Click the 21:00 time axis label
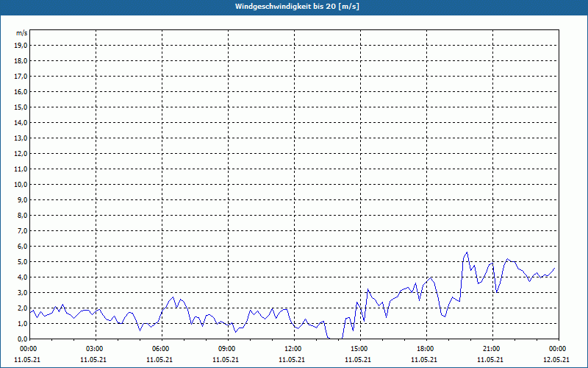Viewport: 588px width, 368px height. click(x=492, y=349)
